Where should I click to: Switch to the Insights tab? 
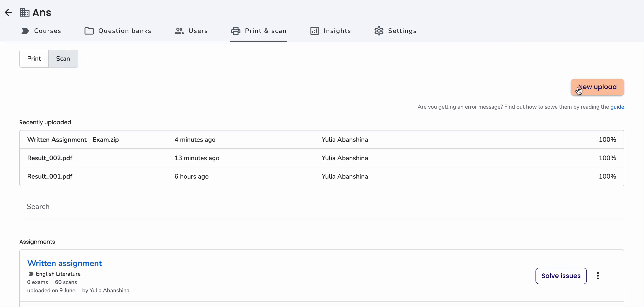click(331, 31)
